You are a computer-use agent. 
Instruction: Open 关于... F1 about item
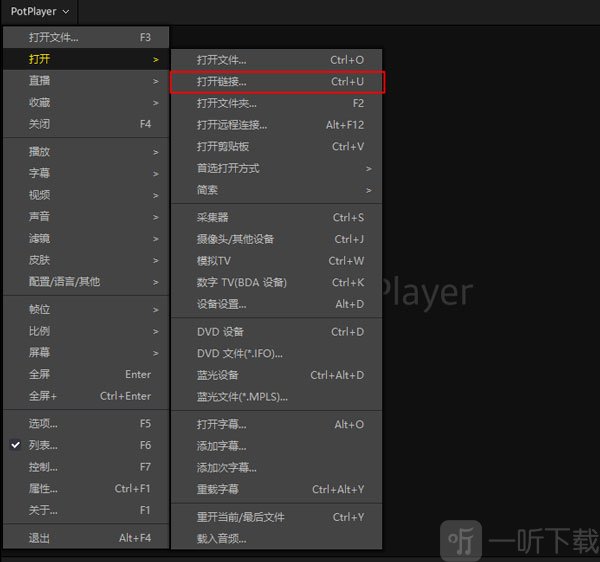pyautogui.click(x=86, y=510)
